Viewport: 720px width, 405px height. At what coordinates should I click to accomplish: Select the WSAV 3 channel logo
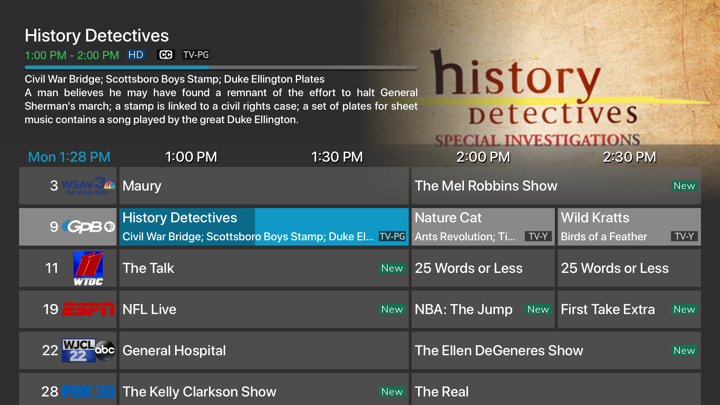coord(88,186)
